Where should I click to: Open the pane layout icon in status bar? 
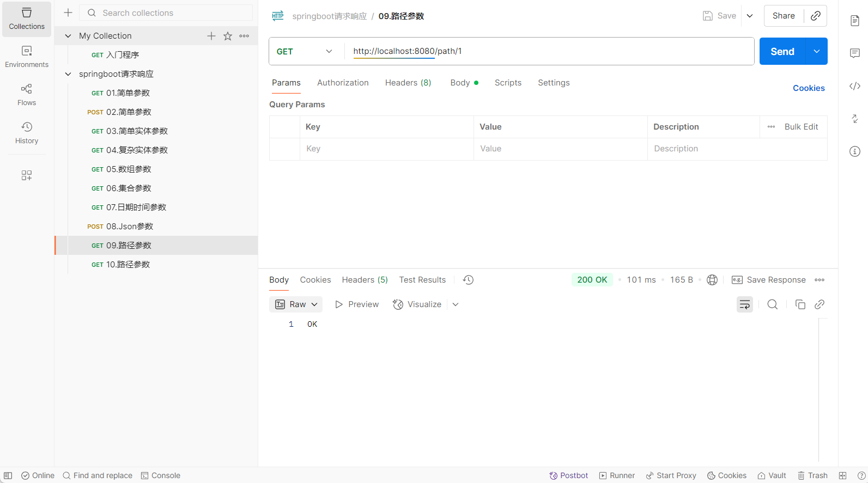[842, 475]
